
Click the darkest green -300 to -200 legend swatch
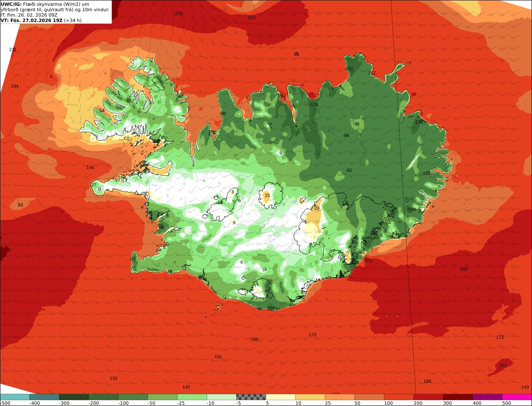click(74, 397)
